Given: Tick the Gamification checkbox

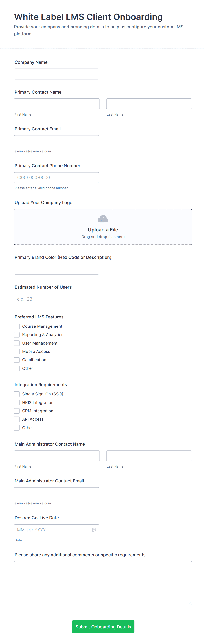Looking at the screenshot, I should tap(17, 360).
